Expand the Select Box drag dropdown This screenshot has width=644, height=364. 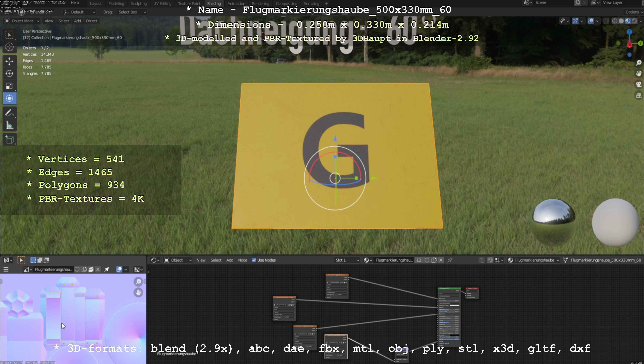pyautogui.click(x=132, y=12)
